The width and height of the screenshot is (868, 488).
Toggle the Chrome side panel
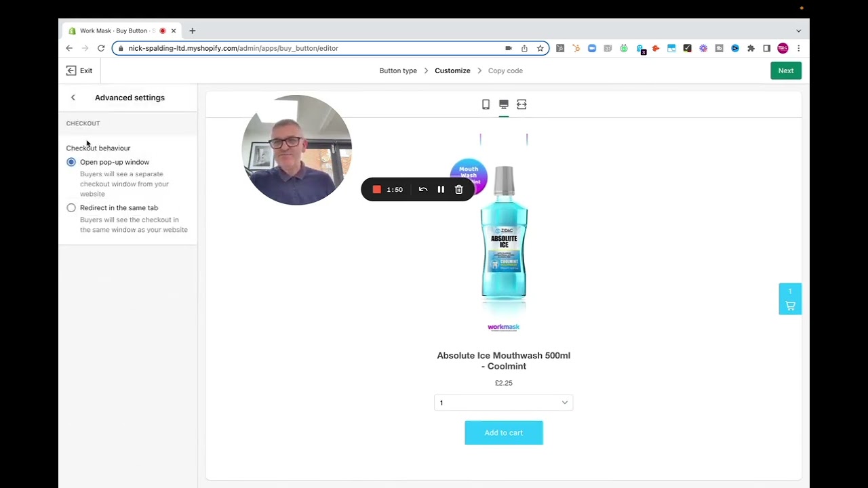[766, 48]
